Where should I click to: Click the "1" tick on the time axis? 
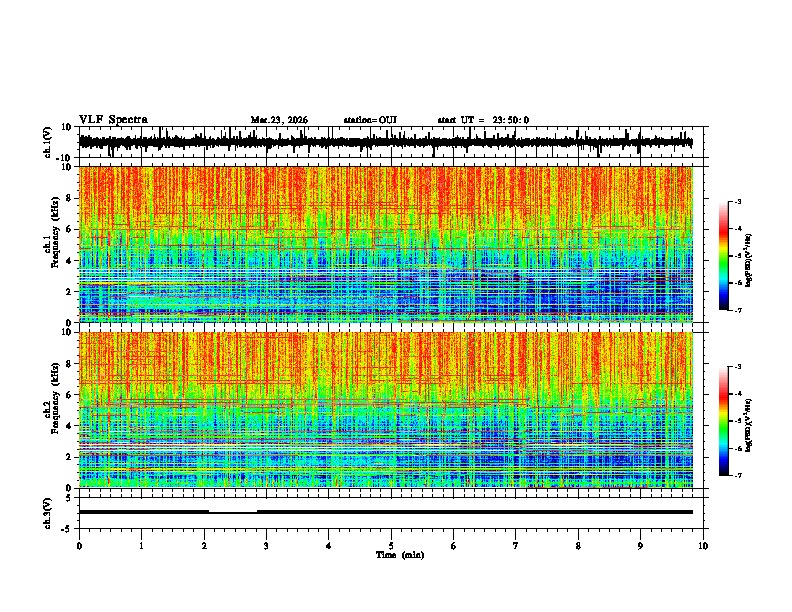click(141, 546)
